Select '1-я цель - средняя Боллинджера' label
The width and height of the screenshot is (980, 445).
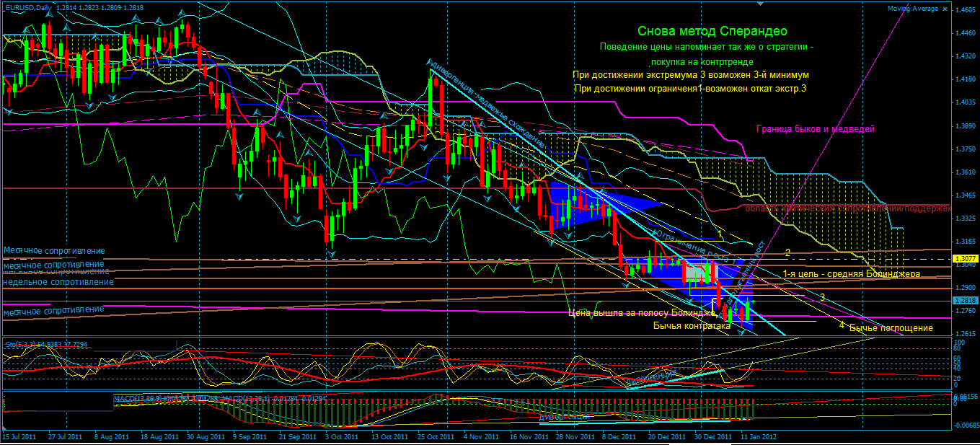coord(851,274)
